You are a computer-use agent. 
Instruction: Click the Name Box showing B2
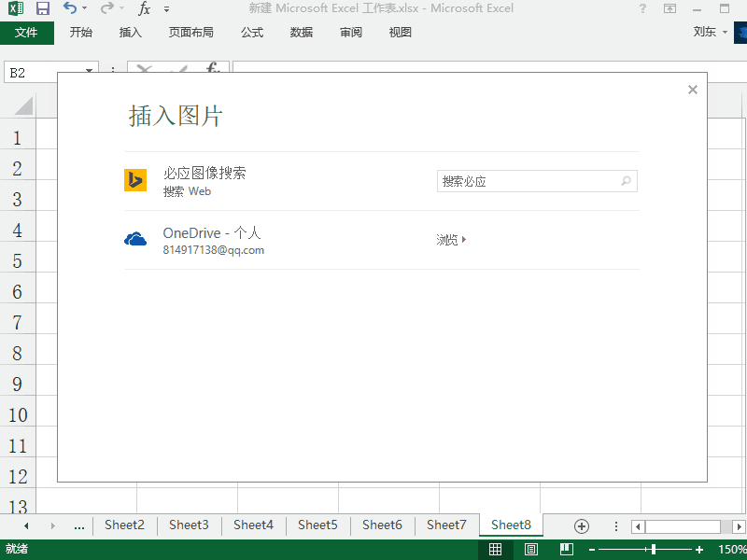pos(46,73)
